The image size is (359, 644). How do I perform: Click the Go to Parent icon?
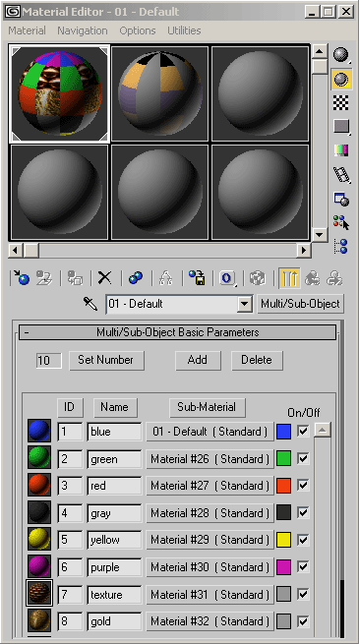pyautogui.click(x=313, y=278)
